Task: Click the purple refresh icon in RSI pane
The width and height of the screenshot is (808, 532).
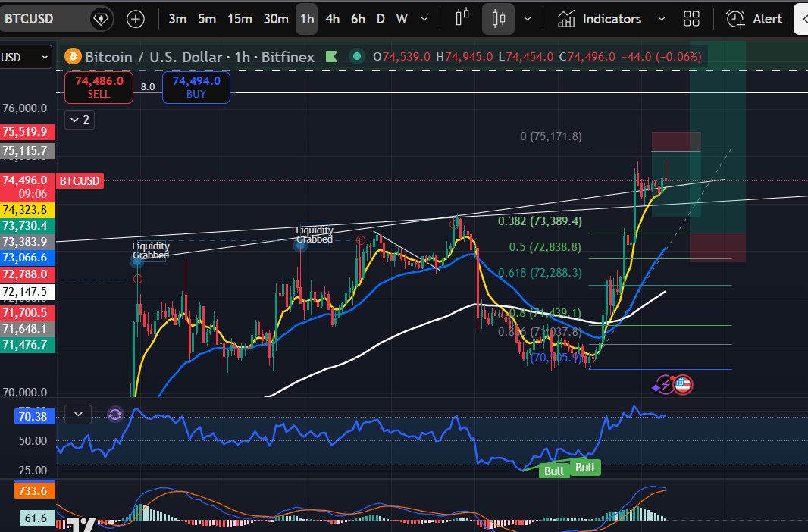Action: point(115,414)
